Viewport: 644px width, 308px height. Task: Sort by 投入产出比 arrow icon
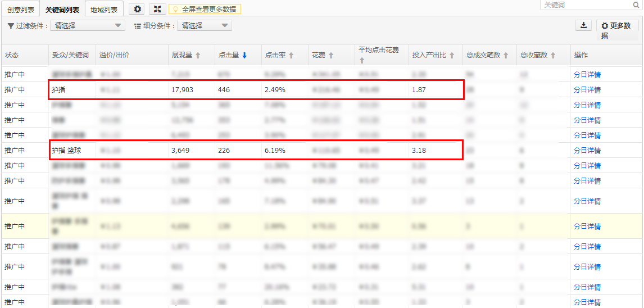[x=452, y=56]
